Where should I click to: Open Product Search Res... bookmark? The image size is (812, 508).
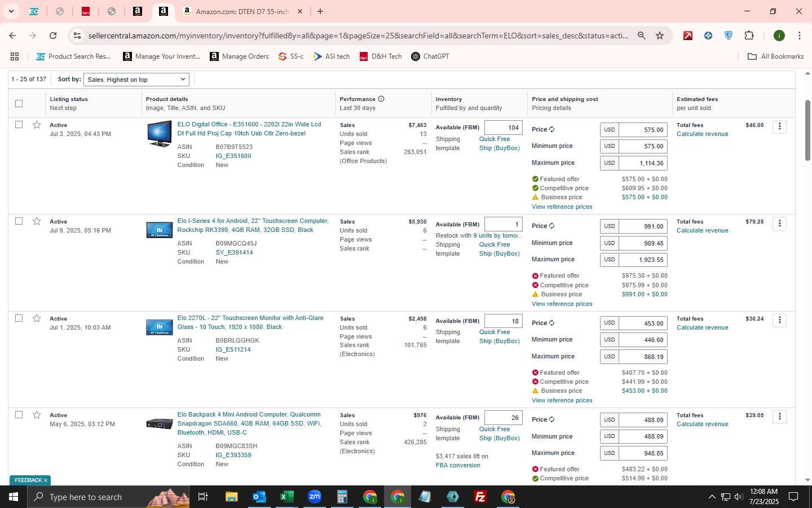point(73,56)
